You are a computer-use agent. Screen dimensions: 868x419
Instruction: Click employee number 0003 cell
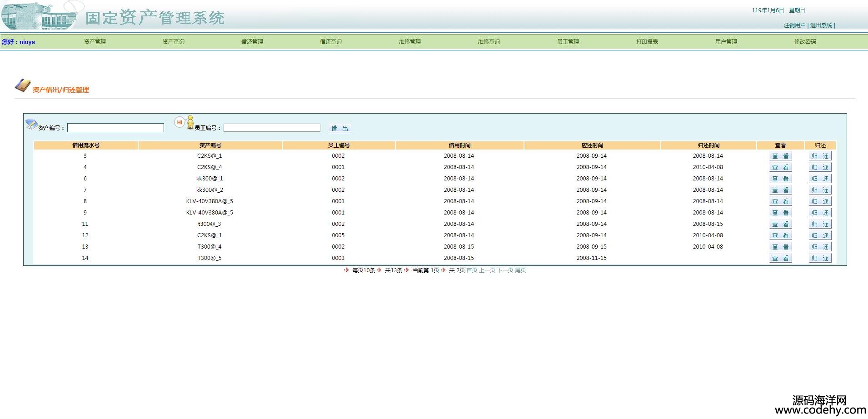pos(338,258)
